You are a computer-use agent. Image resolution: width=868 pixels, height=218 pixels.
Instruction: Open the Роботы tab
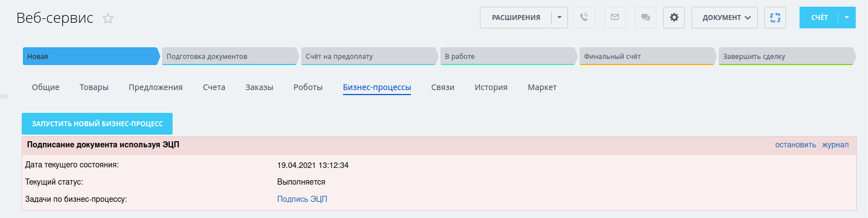pos(308,87)
